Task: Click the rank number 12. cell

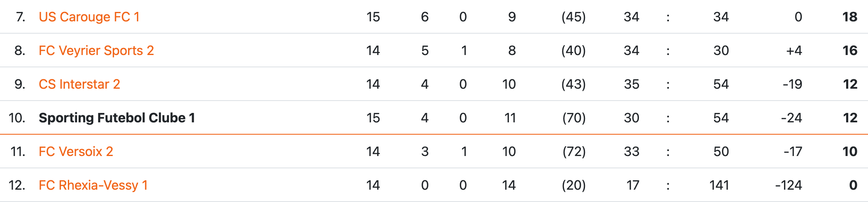Action: [x=17, y=185]
